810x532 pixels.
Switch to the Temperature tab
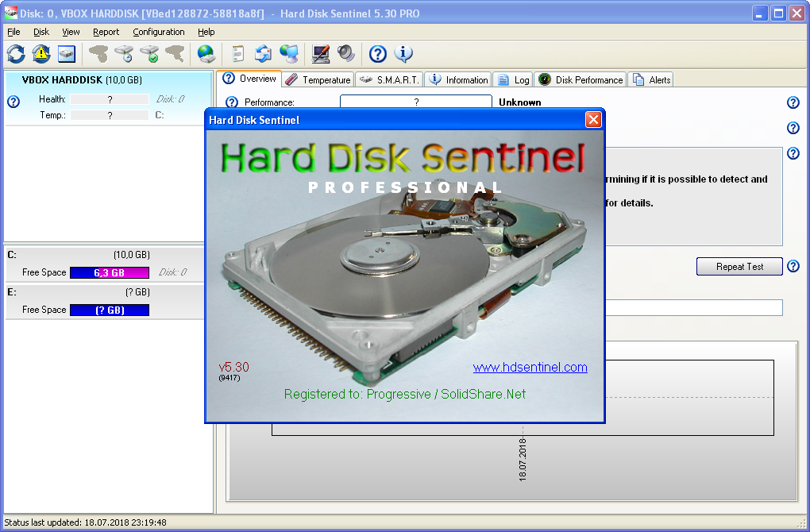318,80
